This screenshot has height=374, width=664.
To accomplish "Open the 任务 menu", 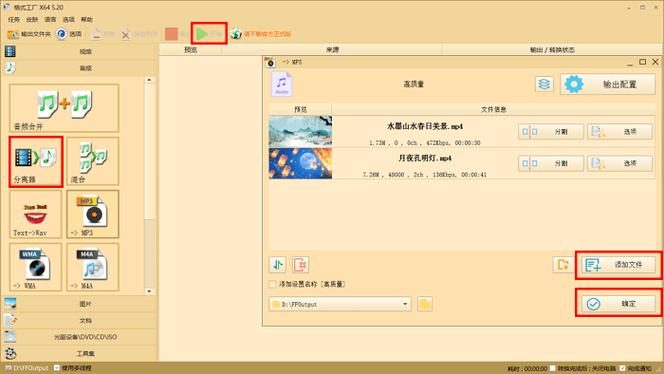I will tap(14, 19).
